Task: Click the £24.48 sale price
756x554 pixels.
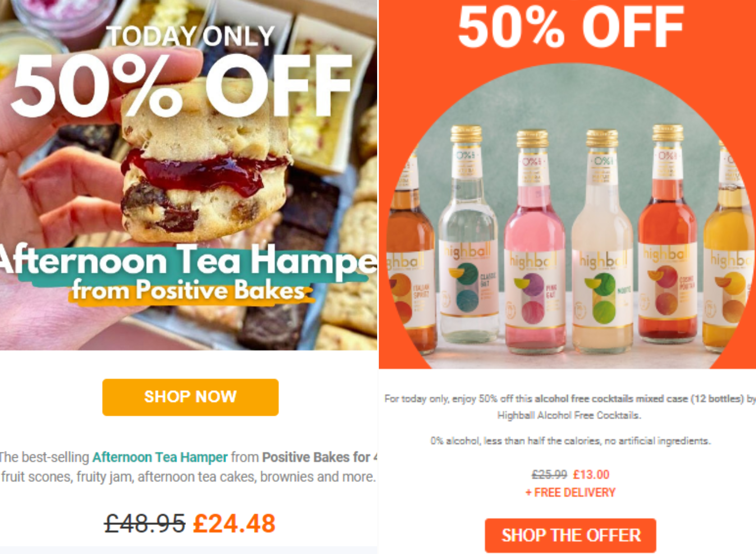Action: tap(234, 523)
